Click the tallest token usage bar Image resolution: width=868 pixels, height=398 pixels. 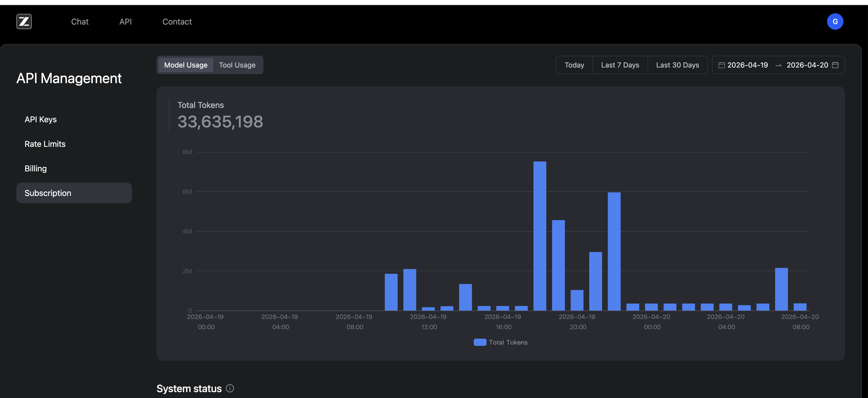click(539, 236)
